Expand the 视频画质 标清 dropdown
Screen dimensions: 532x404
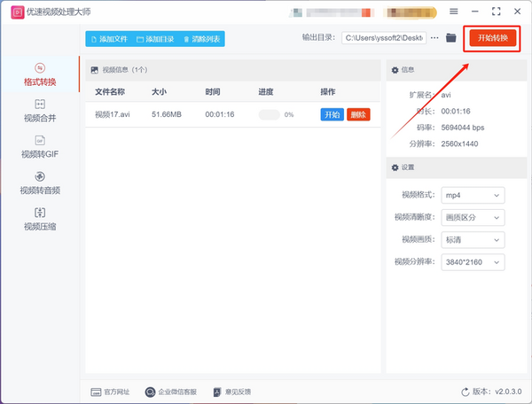coord(473,240)
